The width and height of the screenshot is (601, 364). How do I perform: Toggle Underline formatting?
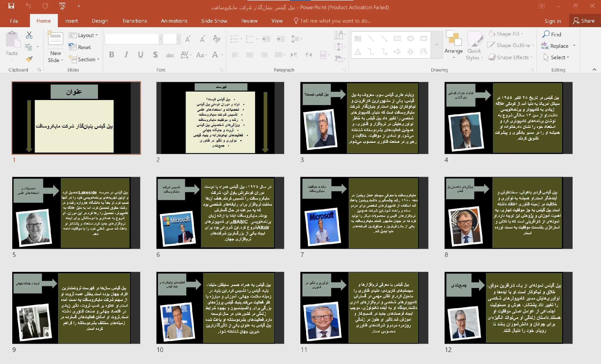[140, 55]
